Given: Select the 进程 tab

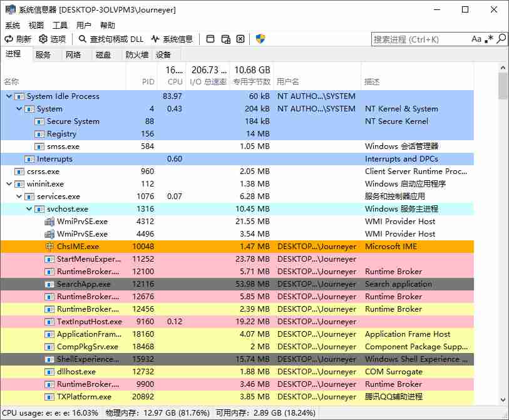Looking at the screenshot, I should [13, 54].
